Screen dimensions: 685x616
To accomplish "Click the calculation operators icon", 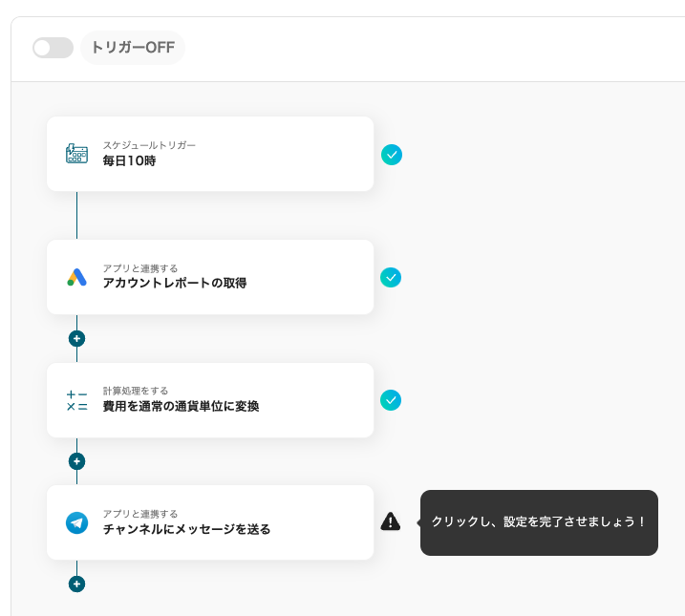I will click(76, 400).
